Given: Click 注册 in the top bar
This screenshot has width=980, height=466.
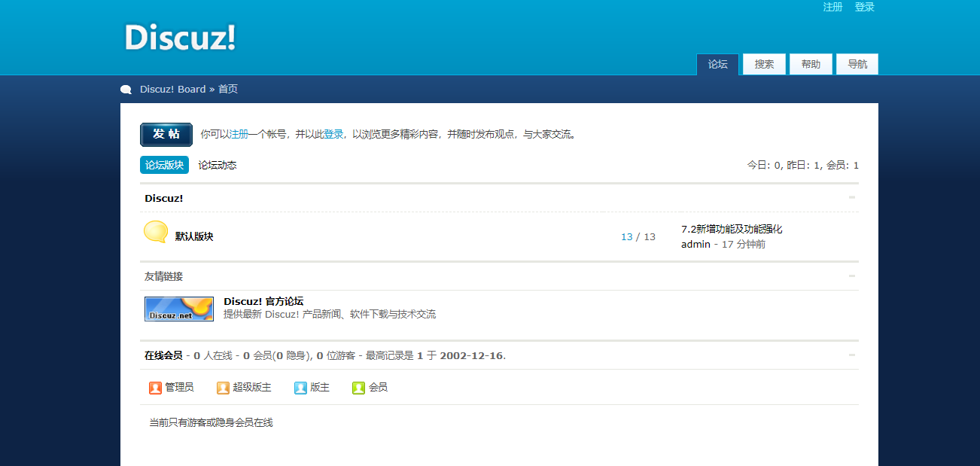Looking at the screenshot, I should coord(832,7).
